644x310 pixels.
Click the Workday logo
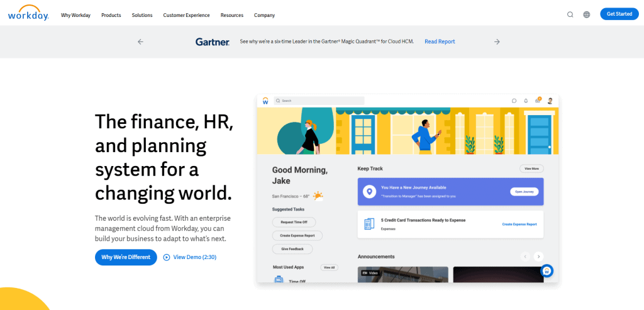[x=28, y=13]
